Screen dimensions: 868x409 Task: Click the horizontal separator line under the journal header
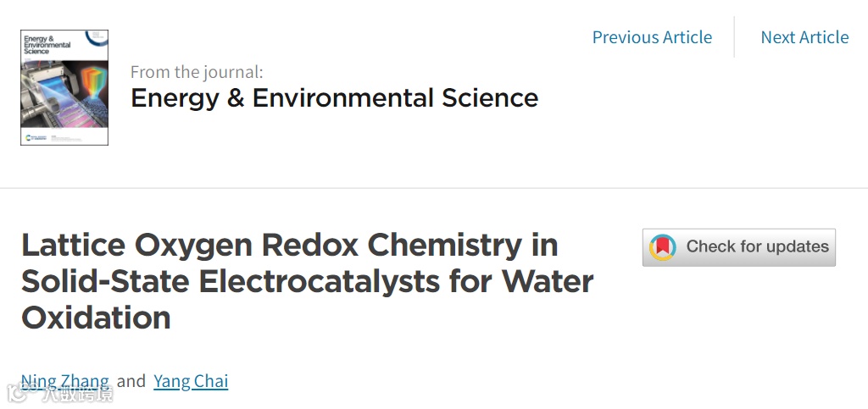pyautogui.click(x=434, y=188)
